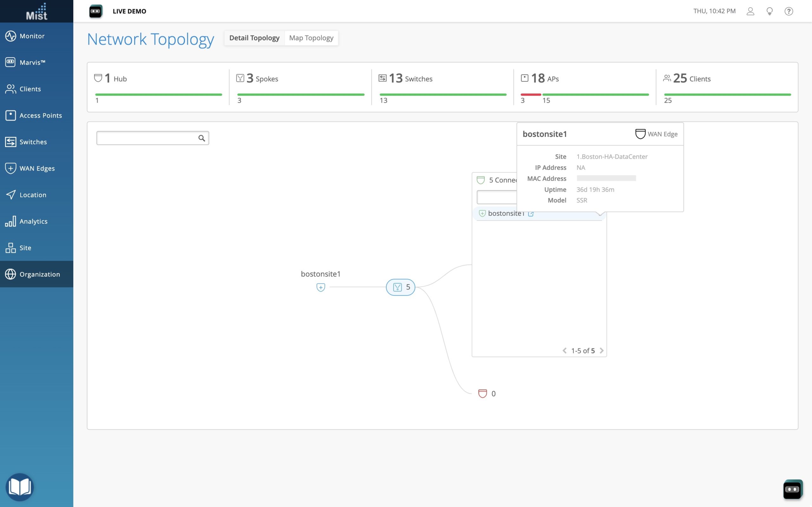The image size is (812, 507).
Task: Open the WAN Edges sidebar item
Action: pyautogui.click(x=37, y=168)
